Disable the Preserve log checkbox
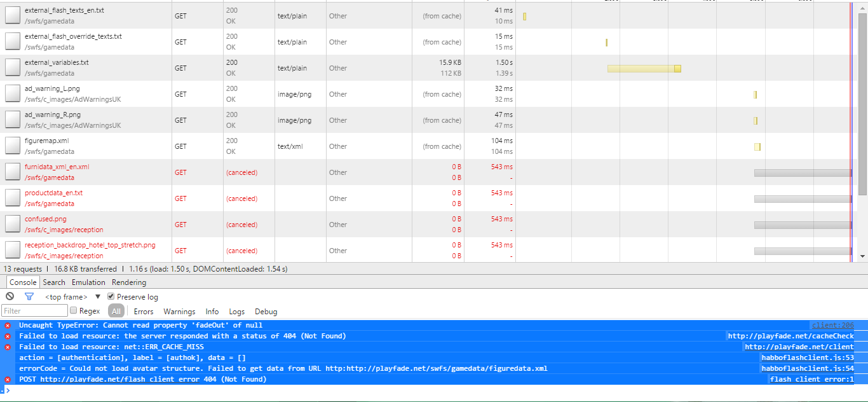868x402 pixels. click(111, 296)
